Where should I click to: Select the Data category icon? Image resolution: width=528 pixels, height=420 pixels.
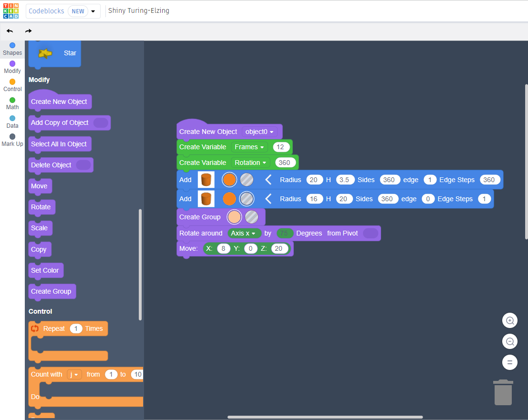point(12,120)
